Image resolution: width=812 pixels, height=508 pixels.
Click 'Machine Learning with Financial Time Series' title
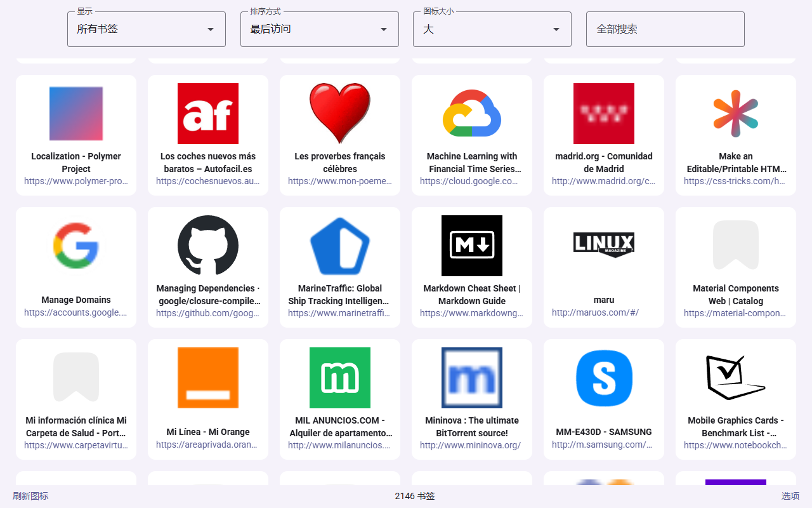(x=472, y=163)
